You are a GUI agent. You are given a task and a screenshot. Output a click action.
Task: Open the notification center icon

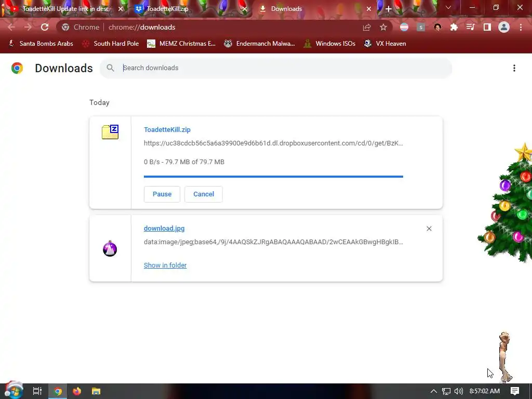click(515, 391)
